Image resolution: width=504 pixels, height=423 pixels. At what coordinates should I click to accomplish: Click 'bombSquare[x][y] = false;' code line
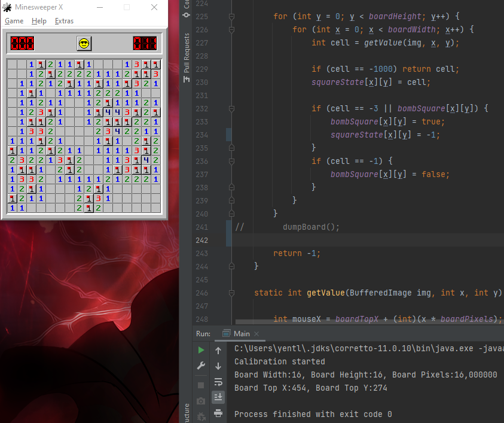pyautogui.click(x=390, y=174)
